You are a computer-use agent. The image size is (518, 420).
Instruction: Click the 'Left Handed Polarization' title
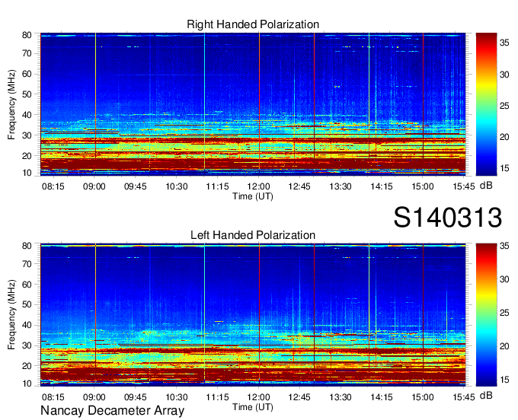click(253, 235)
